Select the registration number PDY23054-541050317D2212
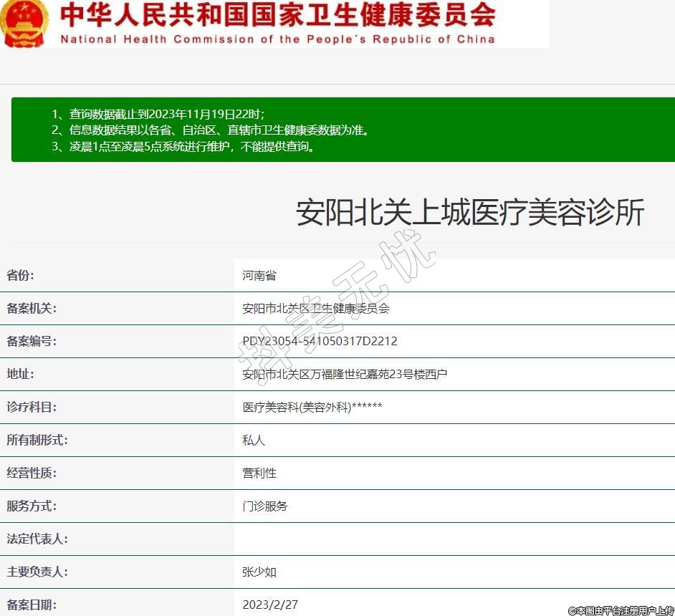 click(320, 342)
